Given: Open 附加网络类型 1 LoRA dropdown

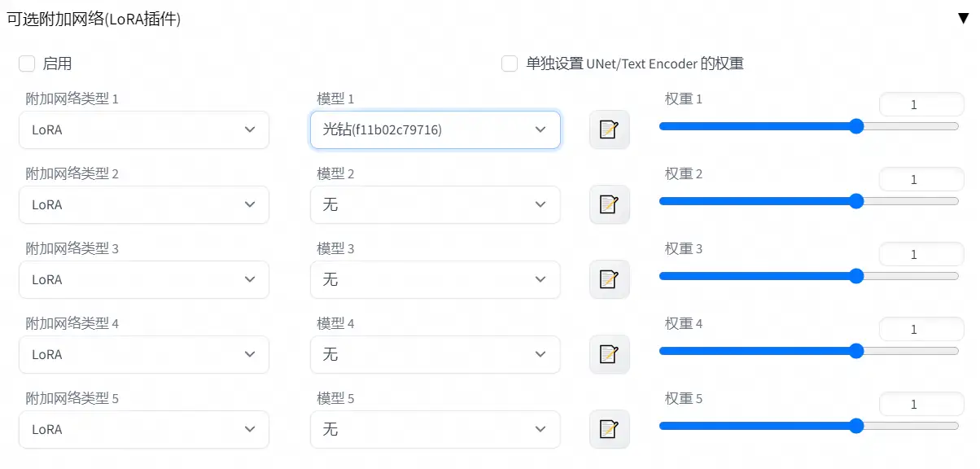Looking at the screenshot, I should coord(144,129).
